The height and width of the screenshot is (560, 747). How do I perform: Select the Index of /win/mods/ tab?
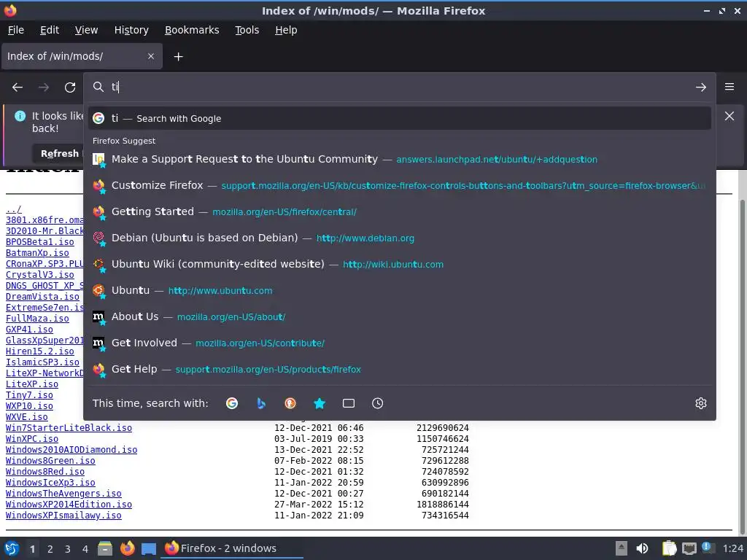pos(82,56)
